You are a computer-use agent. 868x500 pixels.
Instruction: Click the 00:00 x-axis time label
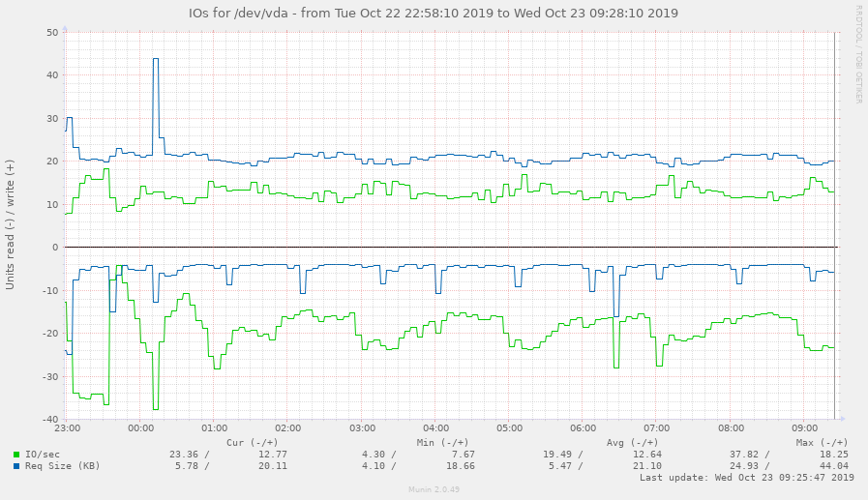(141, 428)
